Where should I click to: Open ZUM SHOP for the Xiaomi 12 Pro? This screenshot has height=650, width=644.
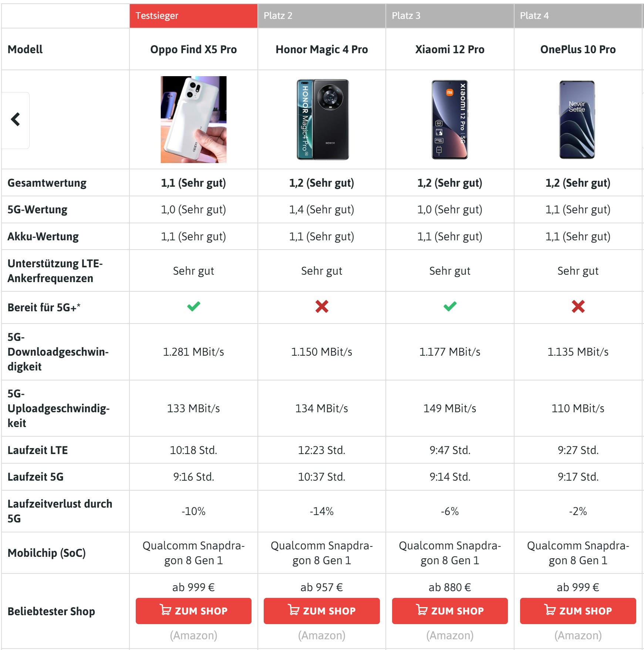[450, 611]
